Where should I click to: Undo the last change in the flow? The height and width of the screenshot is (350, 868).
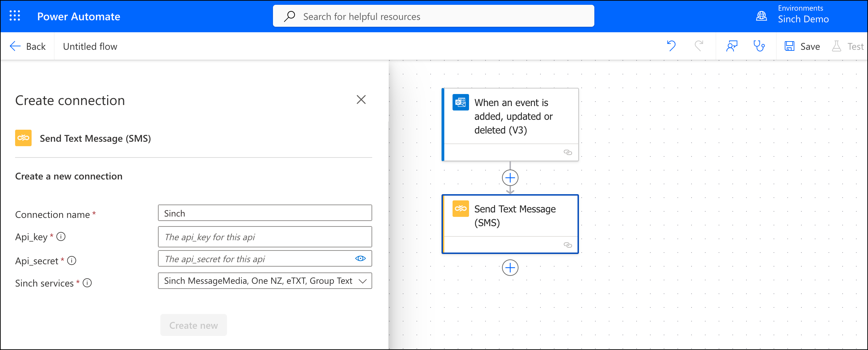click(672, 46)
